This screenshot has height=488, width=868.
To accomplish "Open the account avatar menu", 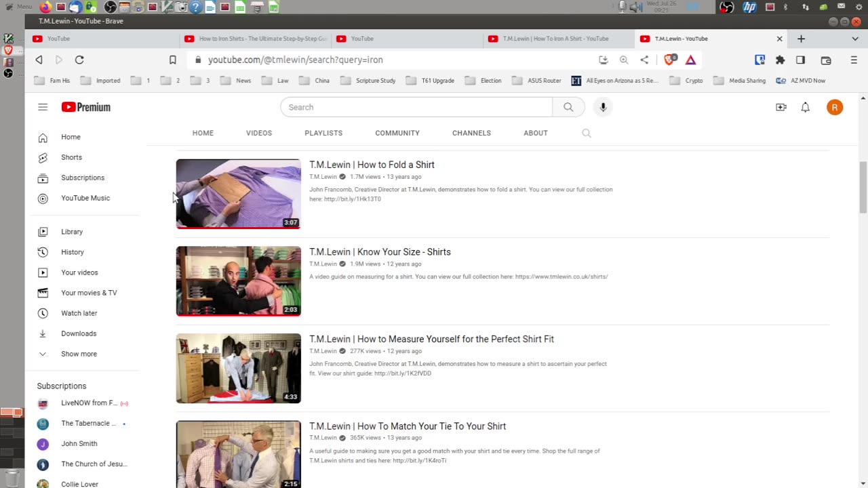I will (x=835, y=107).
